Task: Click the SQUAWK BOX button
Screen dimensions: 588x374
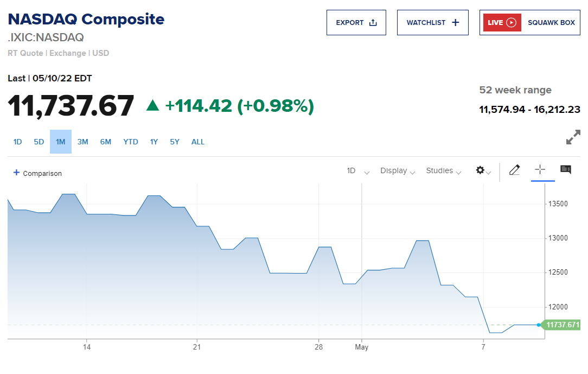Action: (x=551, y=23)
